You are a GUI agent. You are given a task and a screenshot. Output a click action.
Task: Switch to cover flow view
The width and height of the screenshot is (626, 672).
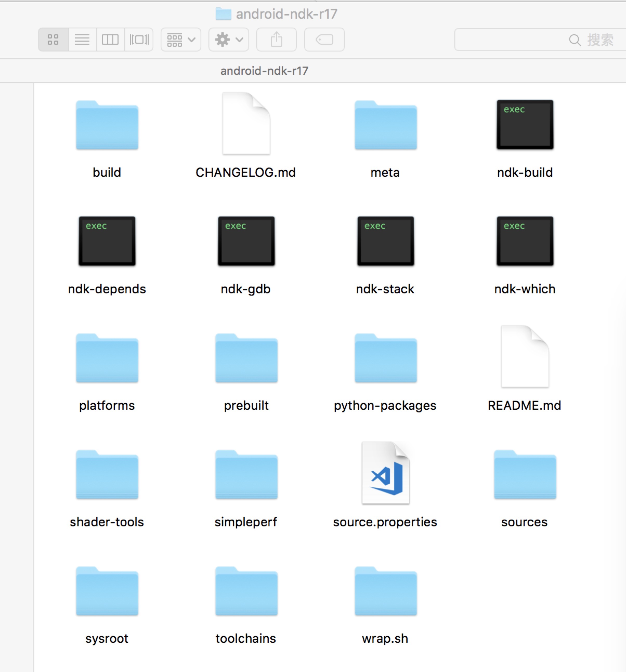pyautogui.click(x=139, y=40)
